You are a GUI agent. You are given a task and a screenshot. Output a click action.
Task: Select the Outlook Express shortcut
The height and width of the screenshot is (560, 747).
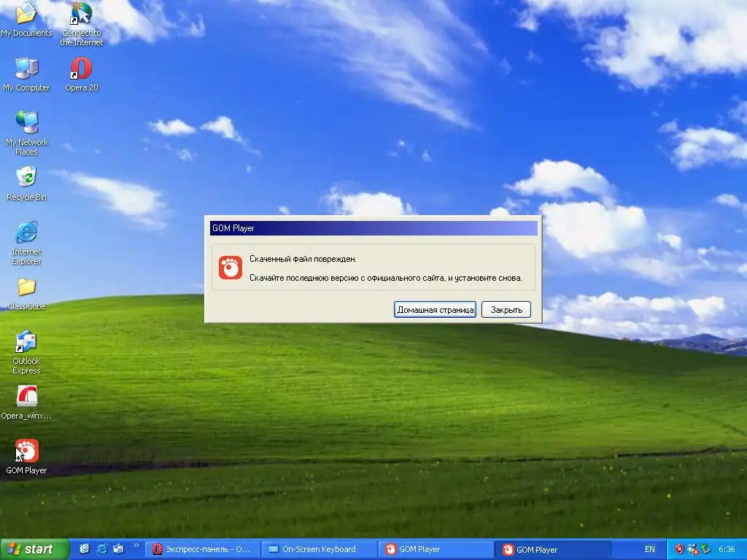(x=26, y=352)
